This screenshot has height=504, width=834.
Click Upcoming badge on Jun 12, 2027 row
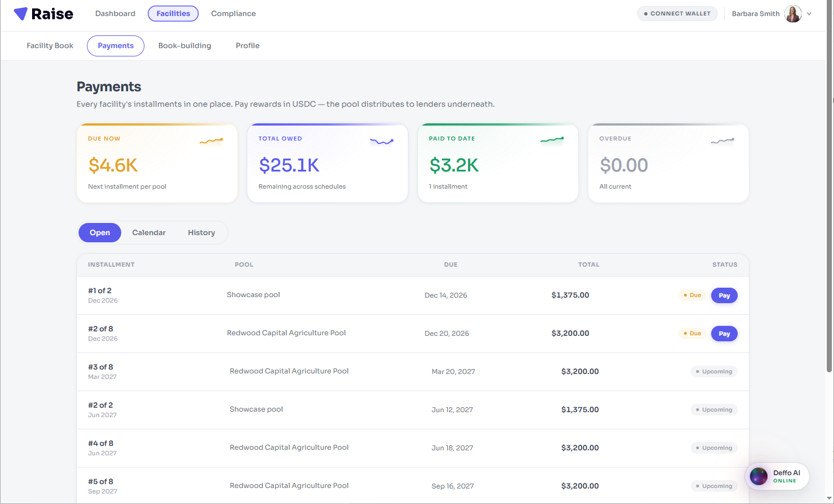[714, 410]
